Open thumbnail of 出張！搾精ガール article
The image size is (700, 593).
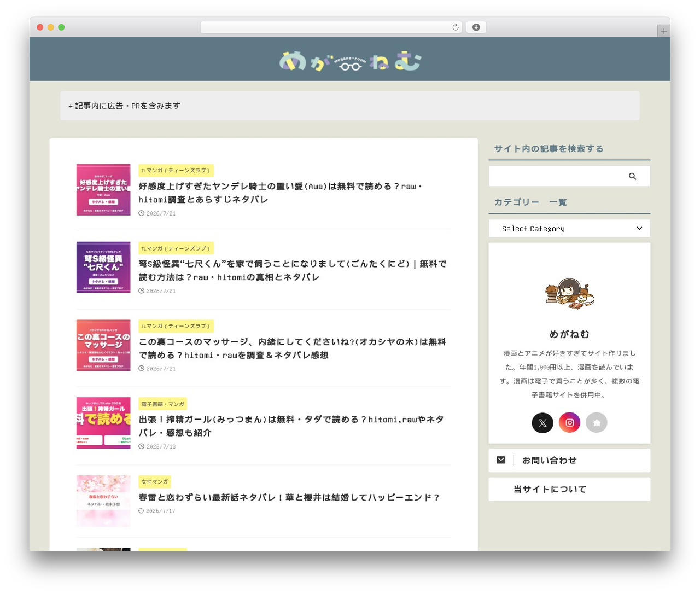(x=103, y=423)
